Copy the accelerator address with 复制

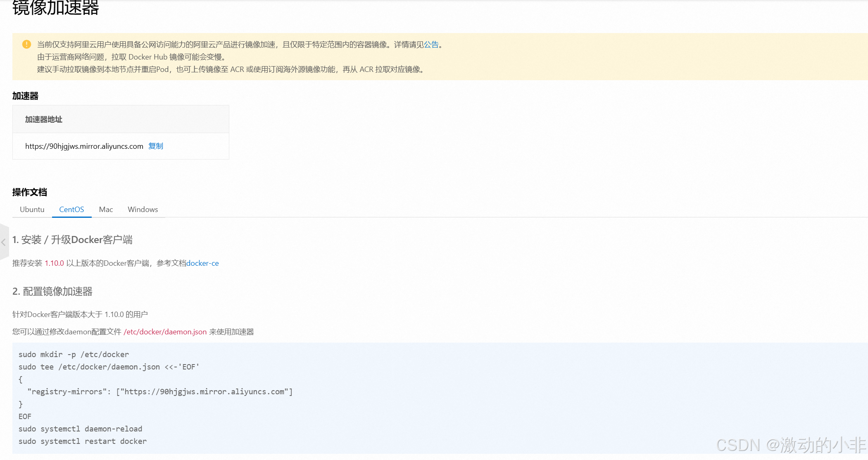tap(156, 146)
